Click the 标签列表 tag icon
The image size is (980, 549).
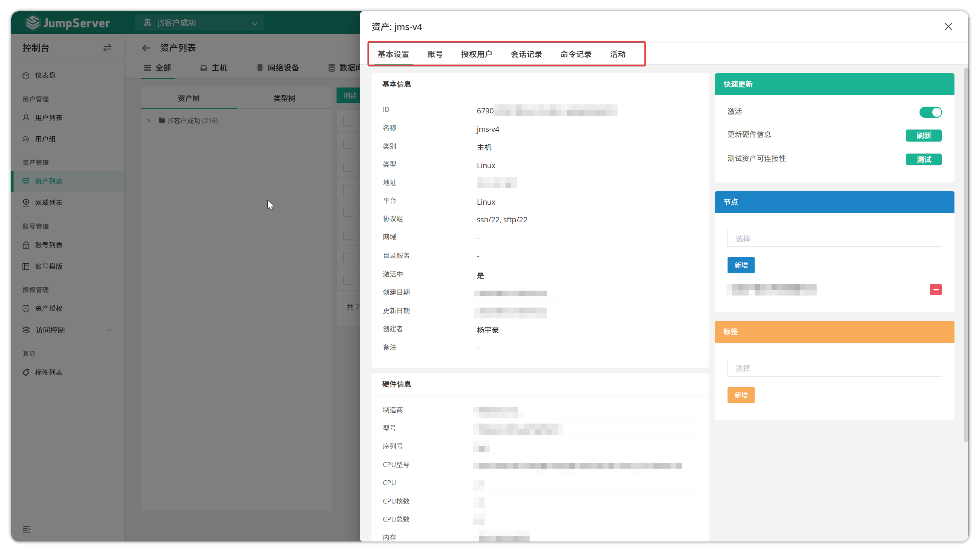click(26, 372)
